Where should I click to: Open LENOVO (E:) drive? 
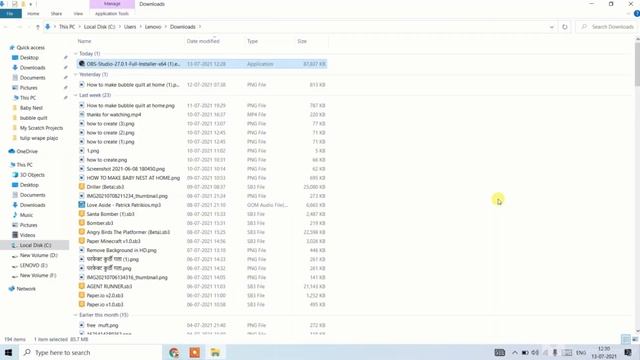33,265
